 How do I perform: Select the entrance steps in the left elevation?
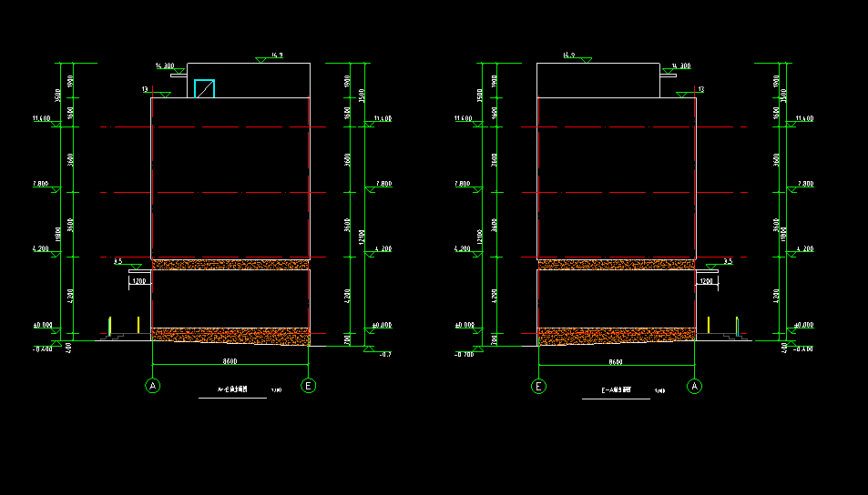112,337
